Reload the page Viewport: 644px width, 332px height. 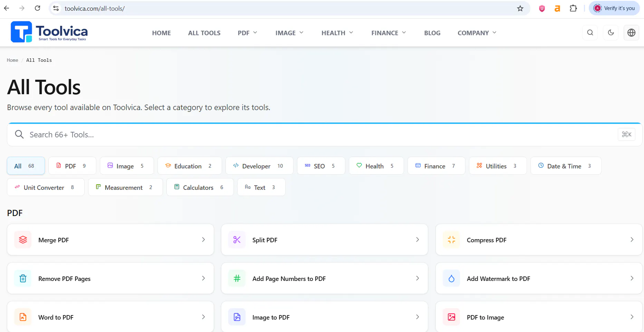[x=38, y=8]
